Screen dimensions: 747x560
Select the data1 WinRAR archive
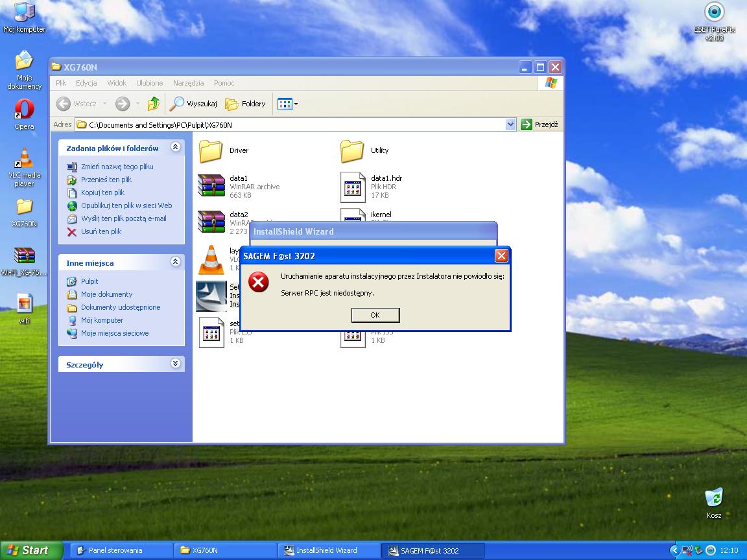[x=239, y=186]
